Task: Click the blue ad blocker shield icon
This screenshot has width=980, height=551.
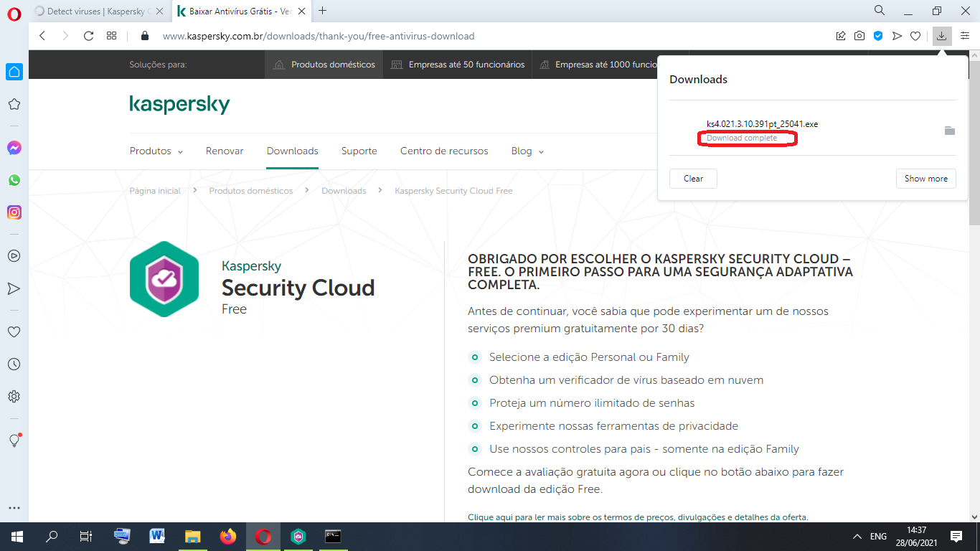Action: tap(878, 36)
